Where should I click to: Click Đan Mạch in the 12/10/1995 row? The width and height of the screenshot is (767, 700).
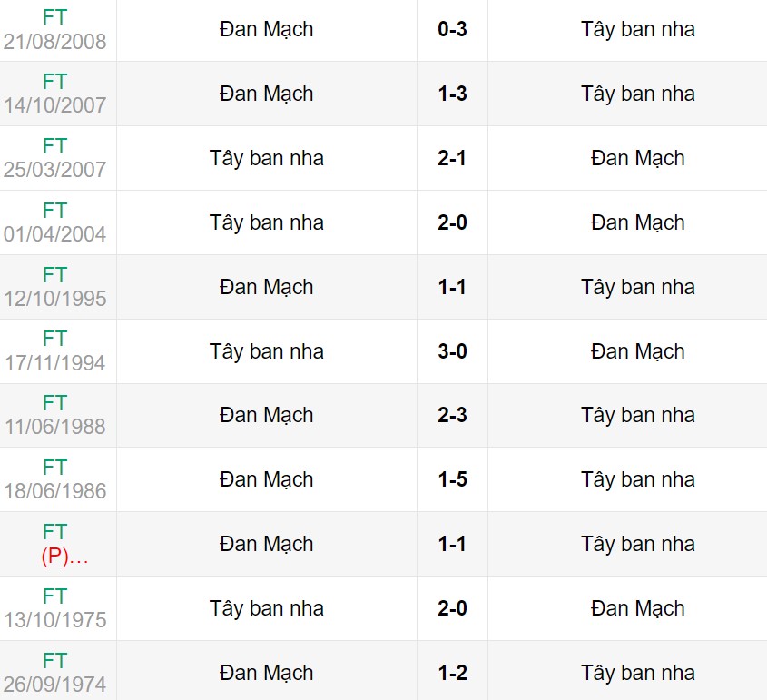(267, 287)
